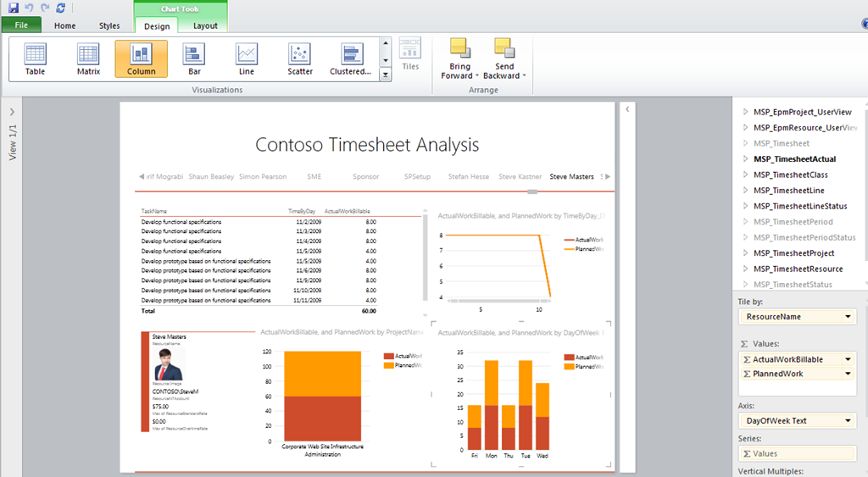Click the task table vertical scrollbar
The image size is (868, 477).
[426, 258]
